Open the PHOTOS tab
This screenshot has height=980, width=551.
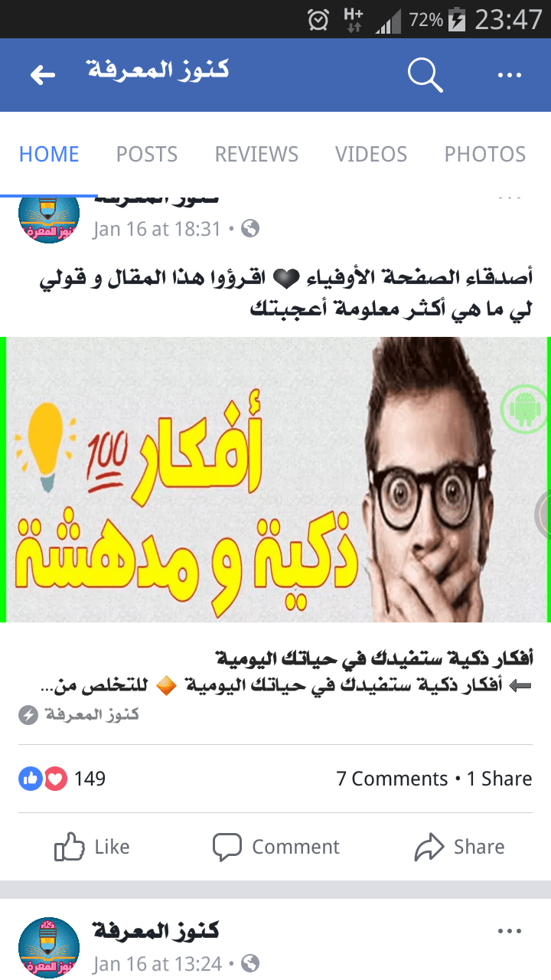485,154
